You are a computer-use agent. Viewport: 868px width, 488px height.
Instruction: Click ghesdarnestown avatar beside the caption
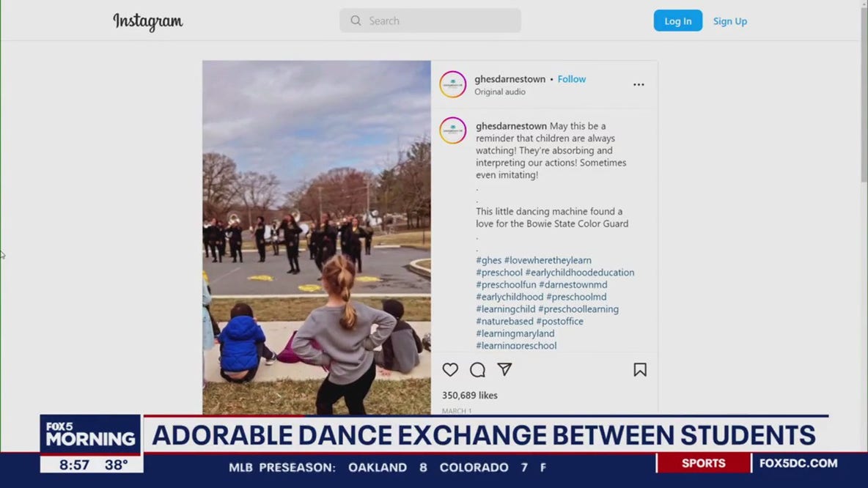452,130
